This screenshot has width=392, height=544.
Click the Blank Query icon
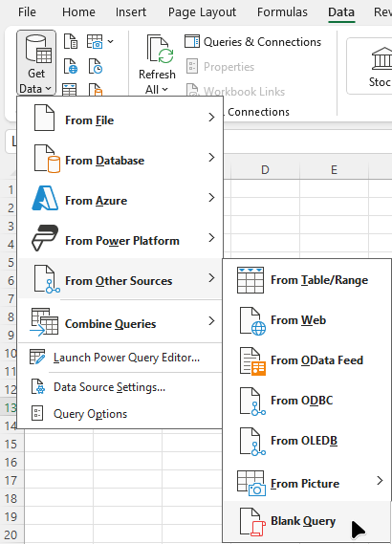253,521
